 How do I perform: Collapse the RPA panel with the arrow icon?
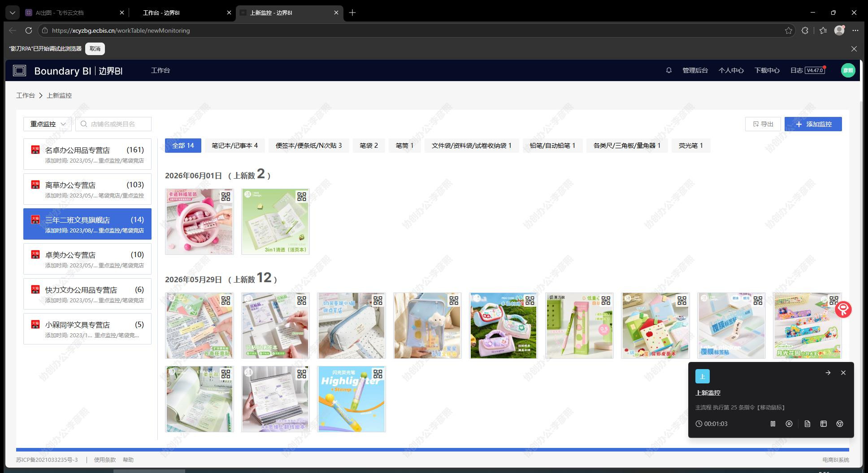pos(828,373)
